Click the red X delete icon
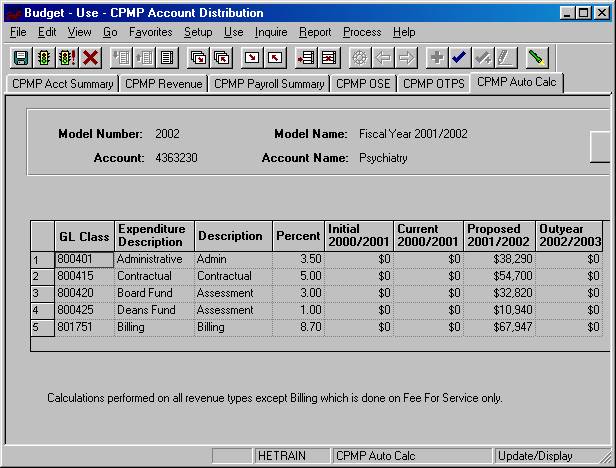 (91, 58)
